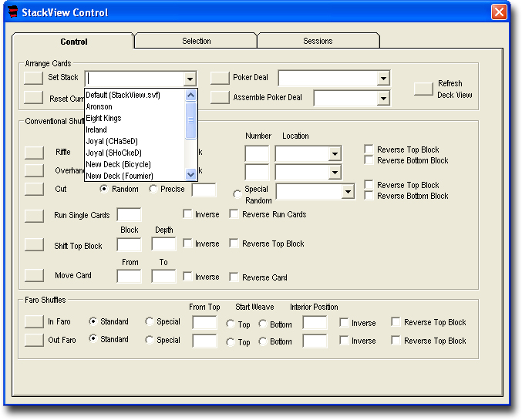Choose New Deck (Fournier) option

tap(135, 176)
